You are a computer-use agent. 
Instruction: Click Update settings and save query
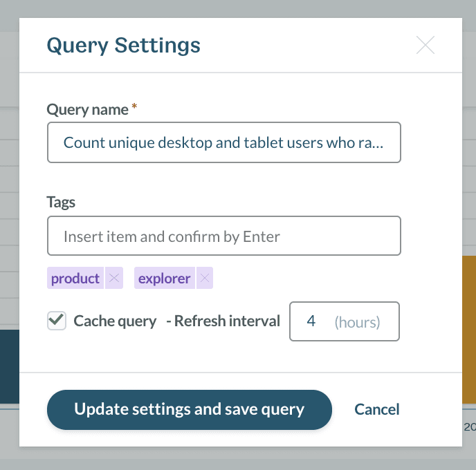190,410
